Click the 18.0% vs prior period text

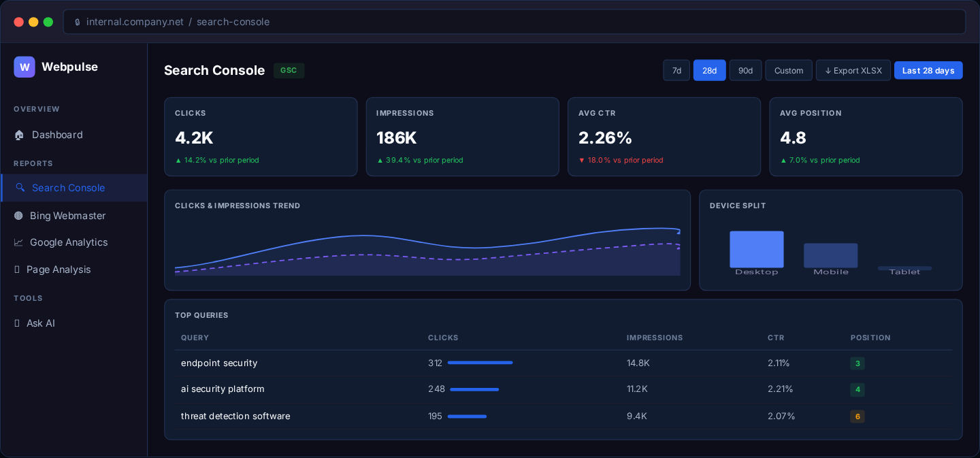click(621, 160)
